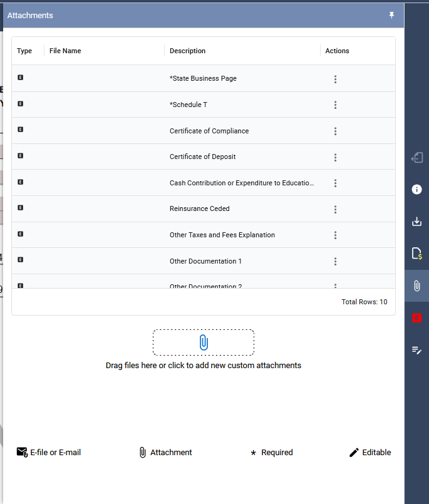Open the notes edit icon in sidebar
The image size is (429, 504).
(416, 350)
